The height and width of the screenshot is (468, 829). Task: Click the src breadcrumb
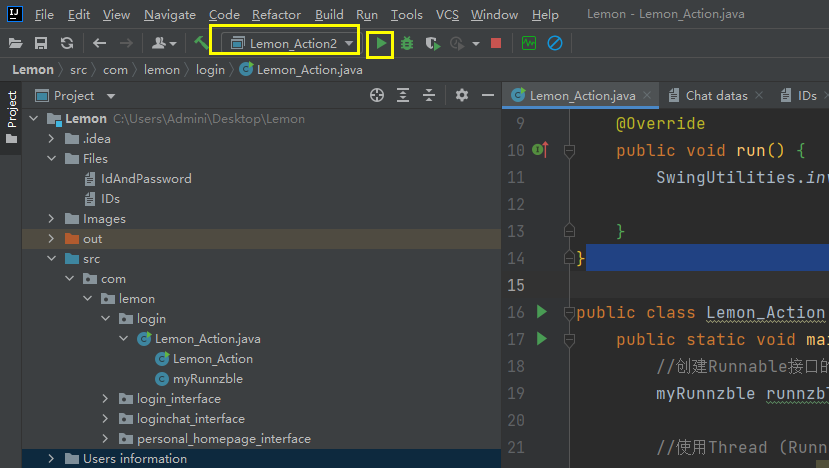[78, 70]
